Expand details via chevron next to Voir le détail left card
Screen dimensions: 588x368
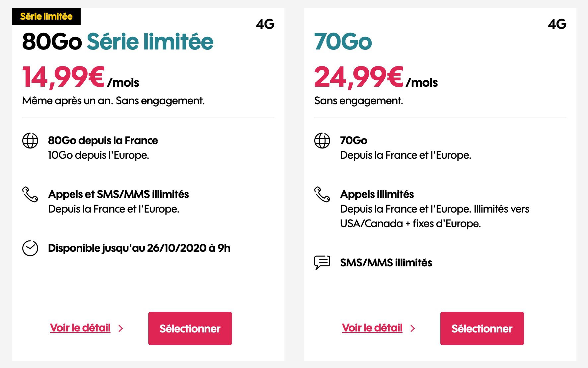click(121, 328)
